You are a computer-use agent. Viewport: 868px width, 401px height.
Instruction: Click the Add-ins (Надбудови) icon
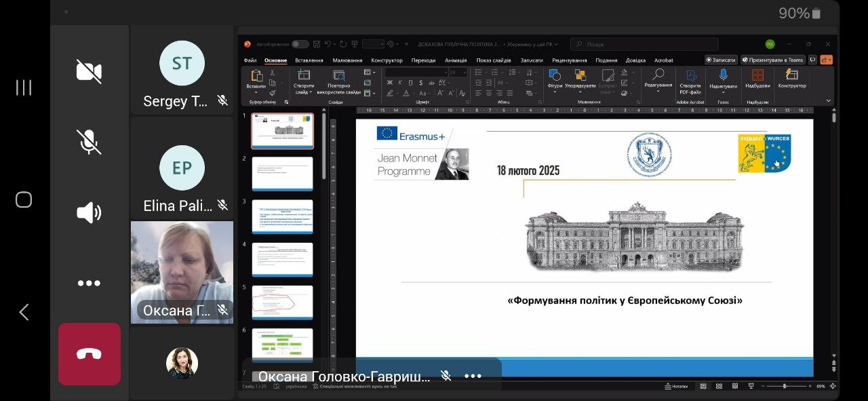pyautogui.click(x=757, y=75)
